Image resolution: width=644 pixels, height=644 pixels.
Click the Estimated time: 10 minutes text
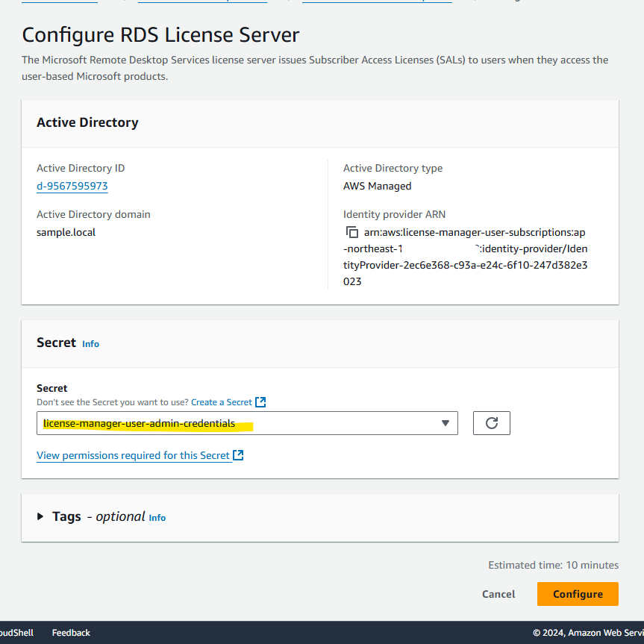pyautogui.click(x=553, y=565)
